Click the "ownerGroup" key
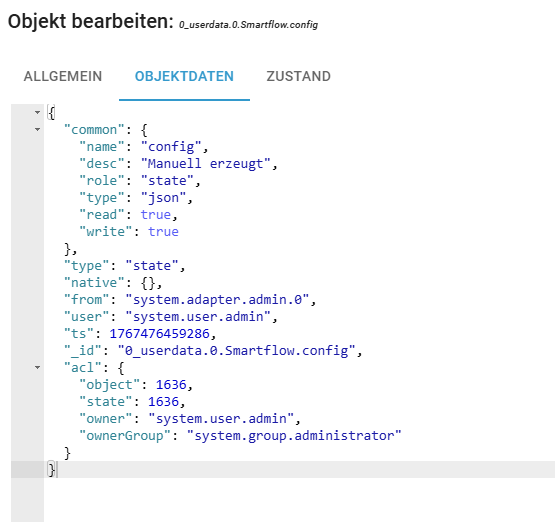Viewport: 555px width, 522px height. click(125, 435)
